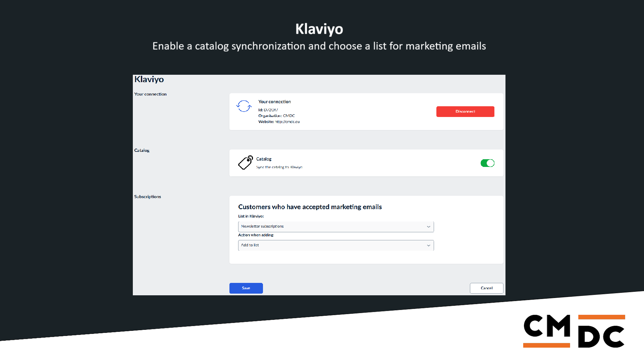Screen dimensions: 644x362
Task: Click the connection Id text
Action: pyautogui.click(x=268, y=110)
